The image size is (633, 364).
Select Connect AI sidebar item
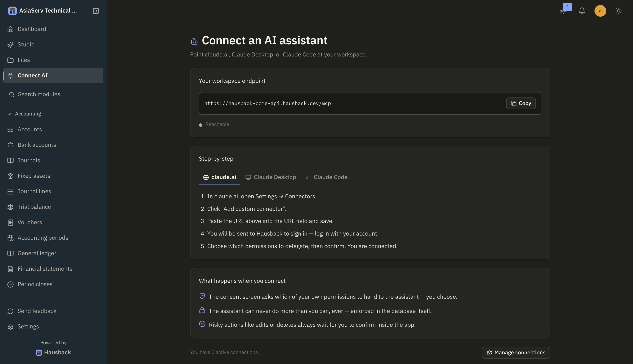click(53, 76)
